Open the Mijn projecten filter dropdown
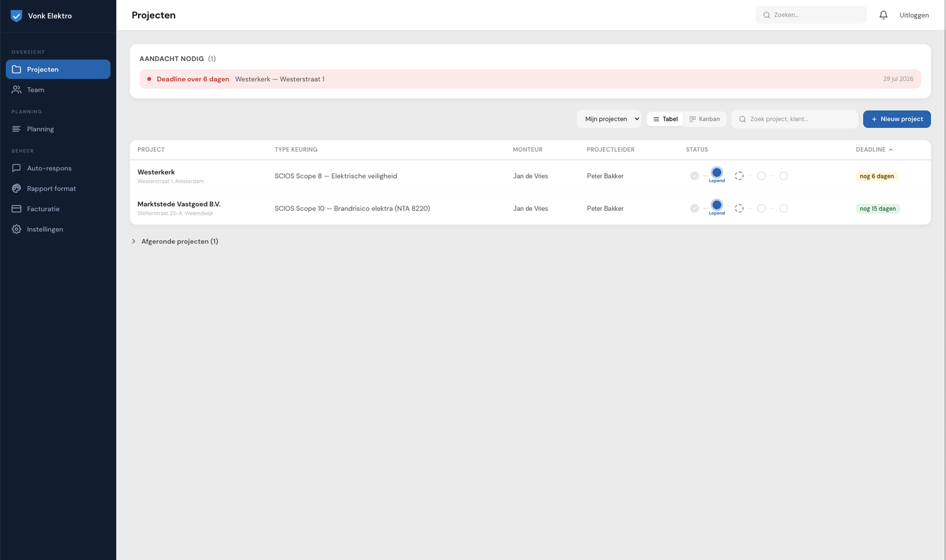This screenshot has height=560, width=946. pos(609,119)
